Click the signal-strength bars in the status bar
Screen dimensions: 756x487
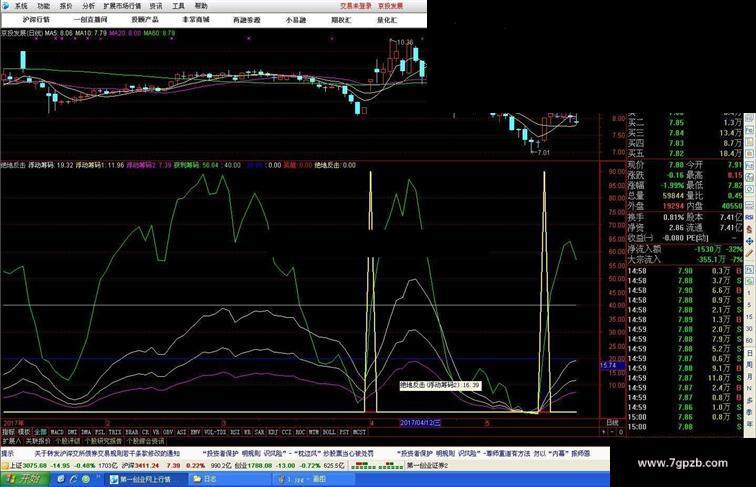[377, 466]
